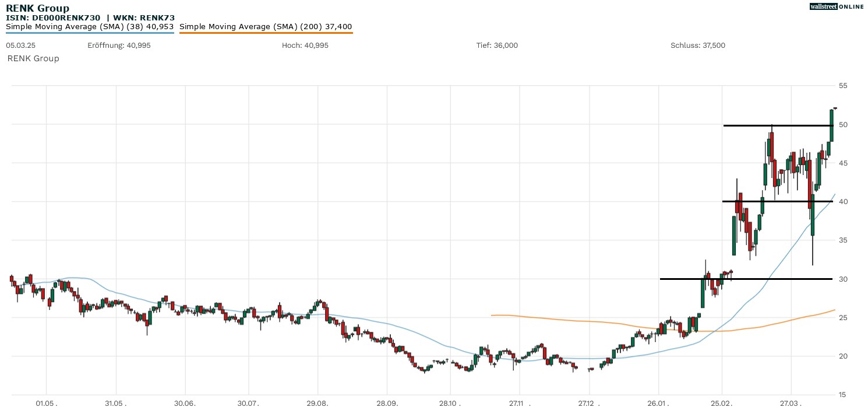
Task: Click the blue SMA 38 legend color bar
Action: click(90, 33)
